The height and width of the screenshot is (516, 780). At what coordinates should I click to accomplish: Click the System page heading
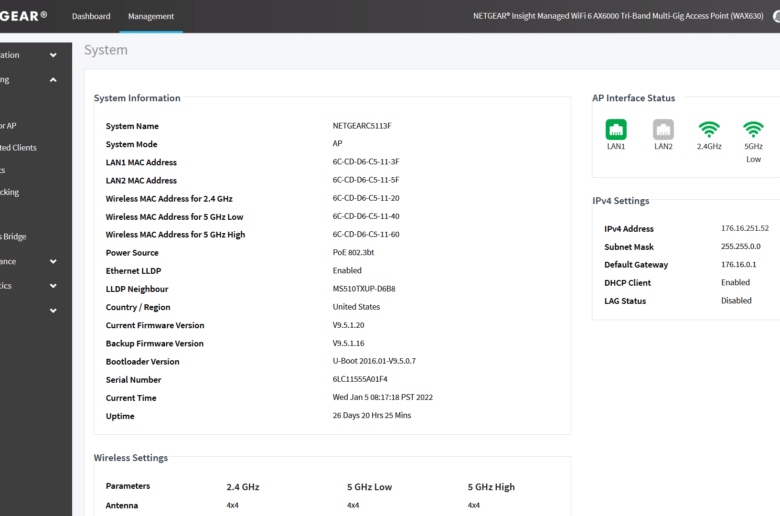[105, 50]
